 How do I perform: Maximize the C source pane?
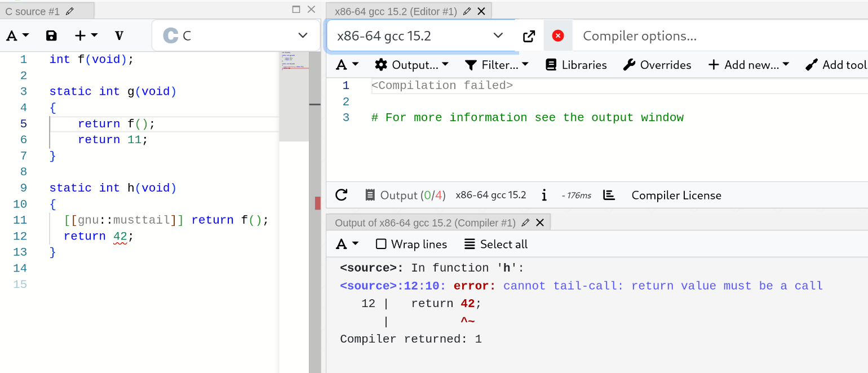click(x=296, y=9)
